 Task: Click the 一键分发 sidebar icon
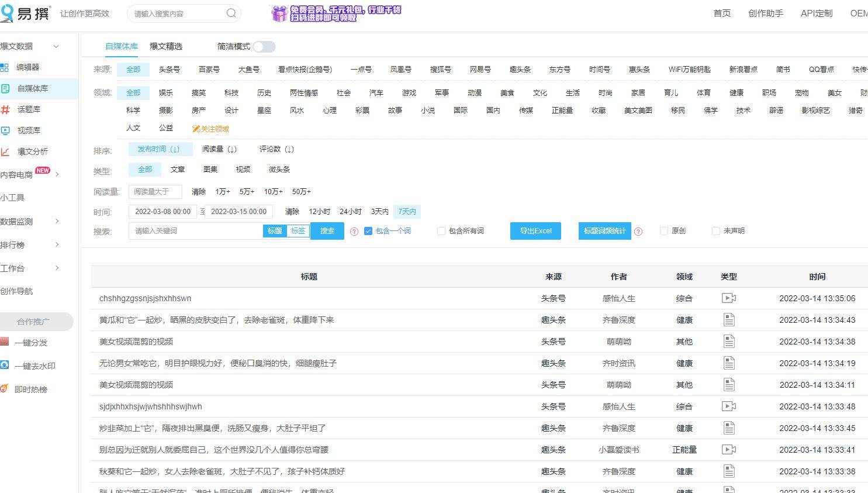5,342
